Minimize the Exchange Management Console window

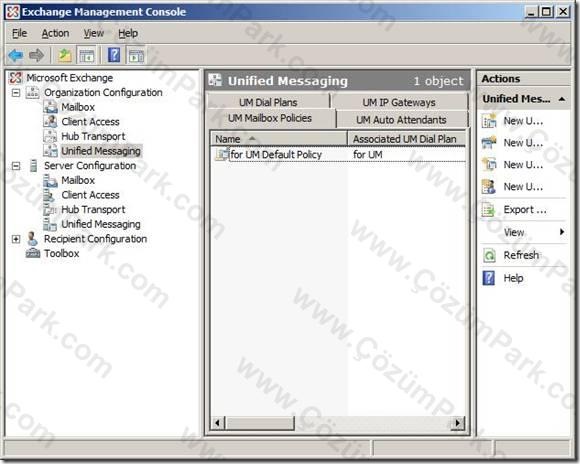[x=531, y=12]
